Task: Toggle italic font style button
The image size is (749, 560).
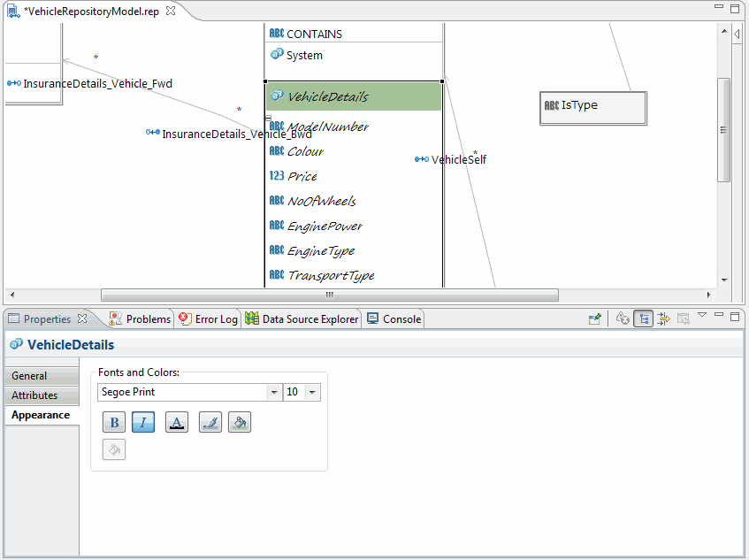Action: point(143,422)
